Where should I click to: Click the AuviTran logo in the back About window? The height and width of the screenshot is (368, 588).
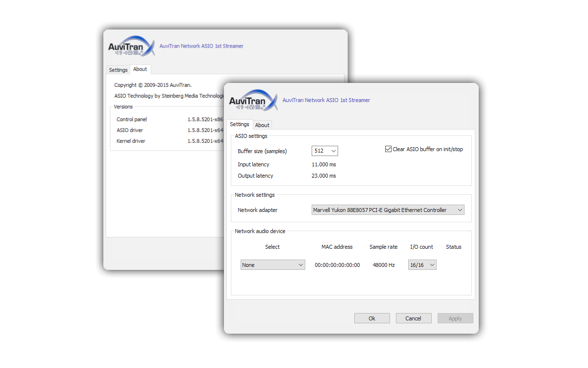coord(131,46)
